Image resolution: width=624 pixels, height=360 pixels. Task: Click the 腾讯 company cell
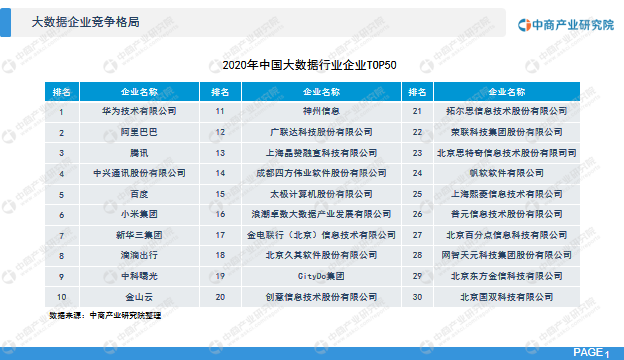139,153
